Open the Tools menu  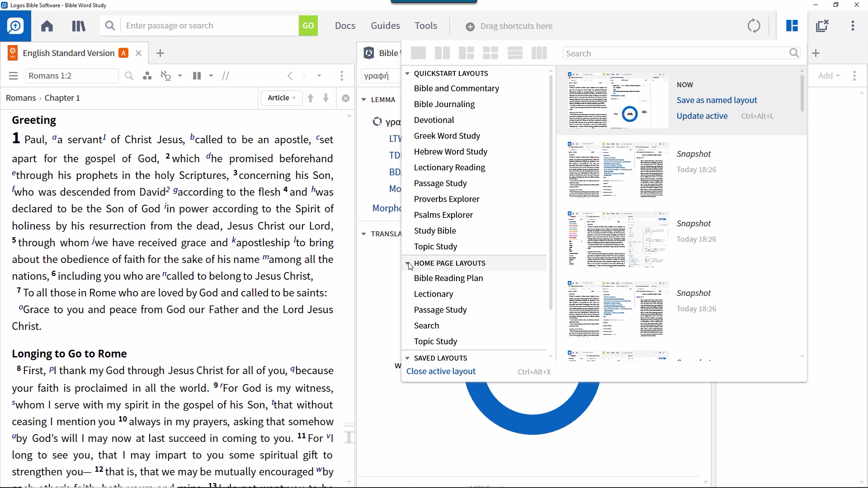[x=426, y=26]
